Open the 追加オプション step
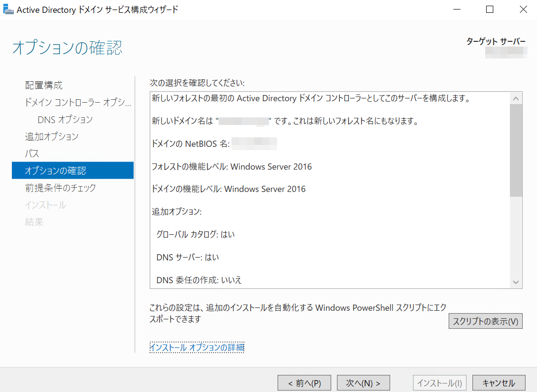Image resolution: width=537 pixels, height=392 pixels. pos(52,136)
